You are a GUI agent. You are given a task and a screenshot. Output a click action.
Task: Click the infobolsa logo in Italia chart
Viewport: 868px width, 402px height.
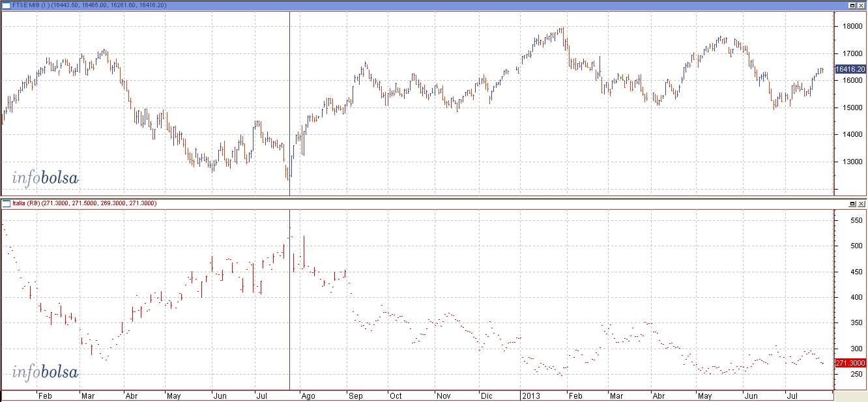pyautogui.click(x=45, y=372)
